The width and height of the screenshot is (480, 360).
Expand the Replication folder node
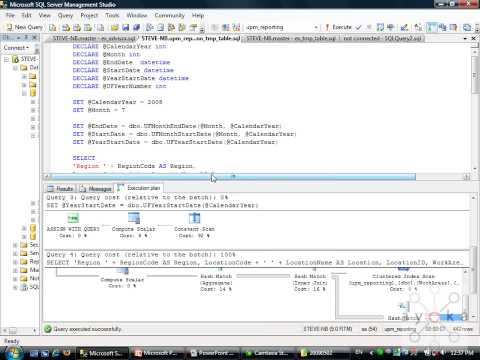[x=15, y=262]
